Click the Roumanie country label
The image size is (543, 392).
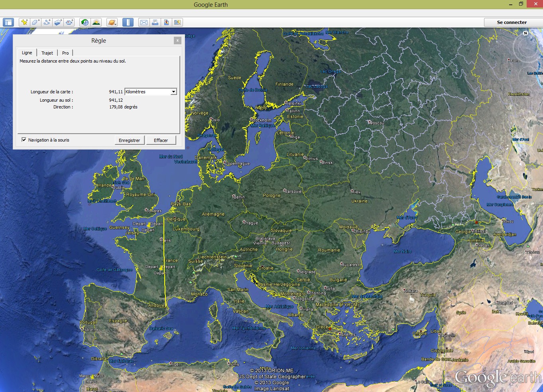[x=329, y=250]
